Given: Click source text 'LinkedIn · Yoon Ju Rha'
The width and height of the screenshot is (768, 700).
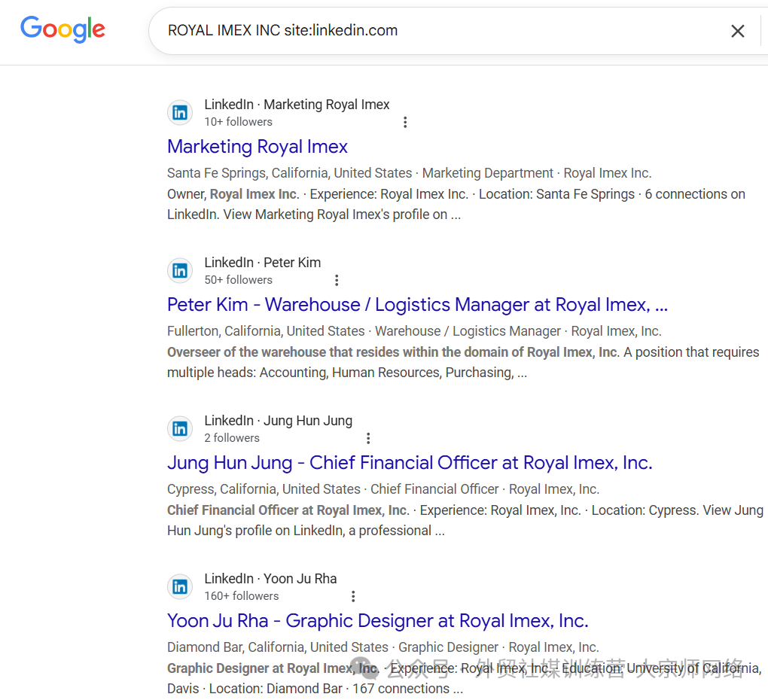Looking at the screenshot, I should click(x=270, y=579).
